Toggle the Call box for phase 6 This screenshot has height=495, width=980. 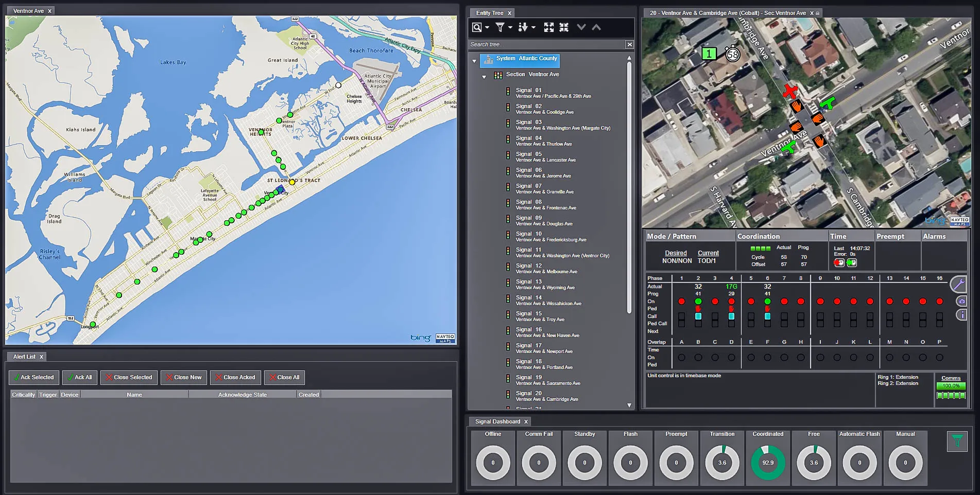(x=767, y=316)
